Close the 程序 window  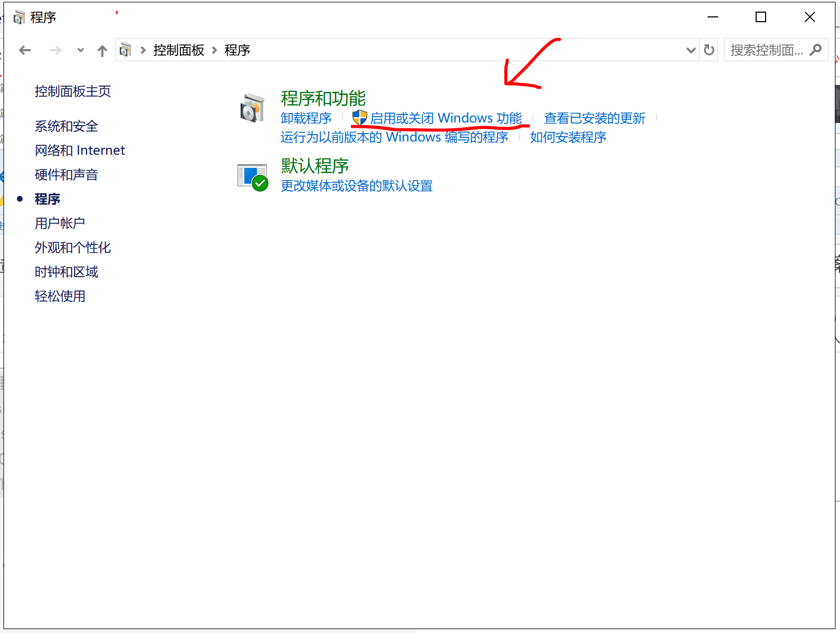pyautogui.click(x=810, y=17)
